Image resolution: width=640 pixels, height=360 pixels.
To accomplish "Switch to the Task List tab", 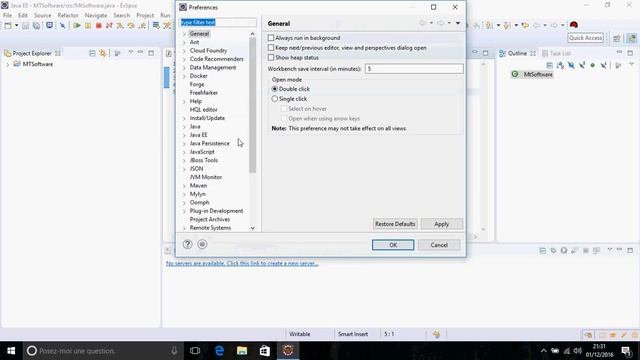I will coord(556,53).
